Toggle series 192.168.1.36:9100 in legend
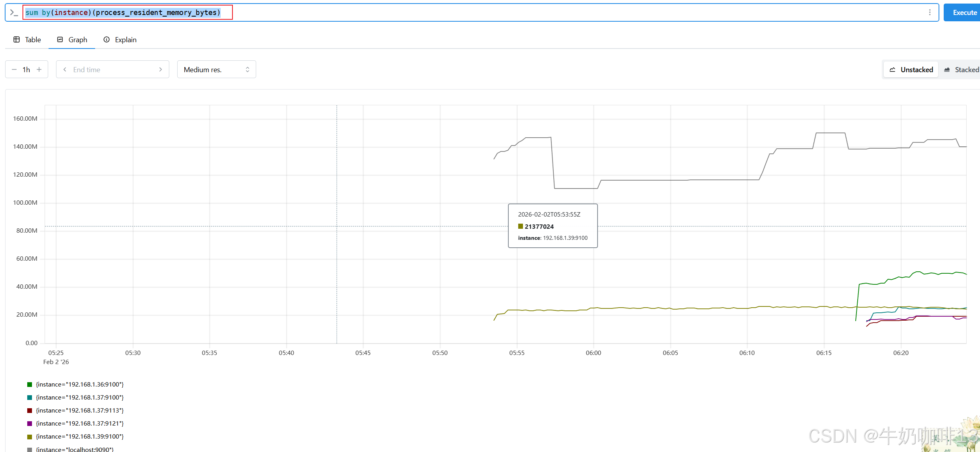 pos(79,384)
